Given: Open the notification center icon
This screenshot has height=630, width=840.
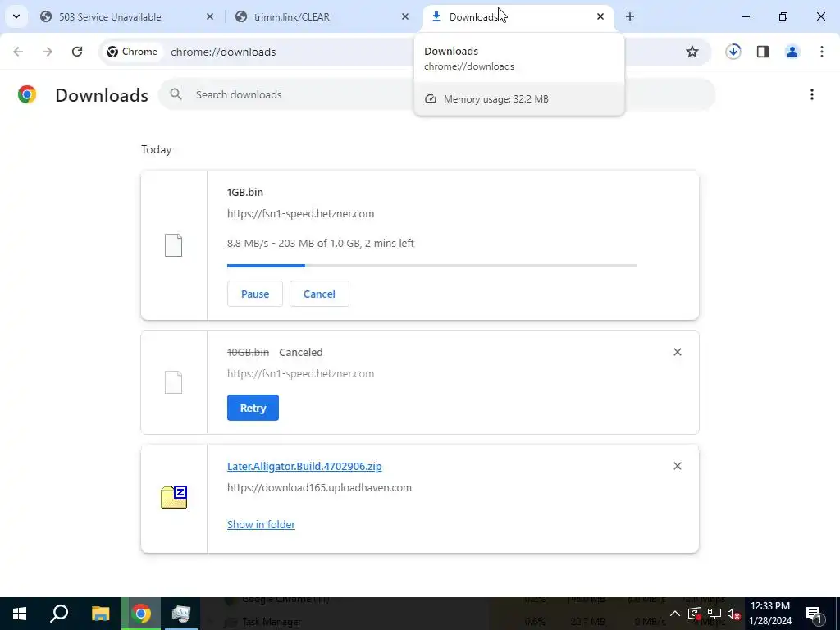Looking at the screenshot, I should point(813,614).
